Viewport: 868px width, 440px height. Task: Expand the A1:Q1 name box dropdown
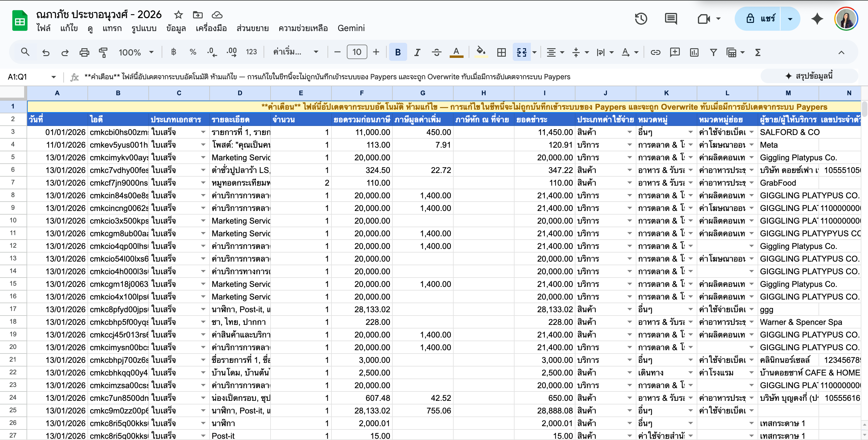pos(54,77)
